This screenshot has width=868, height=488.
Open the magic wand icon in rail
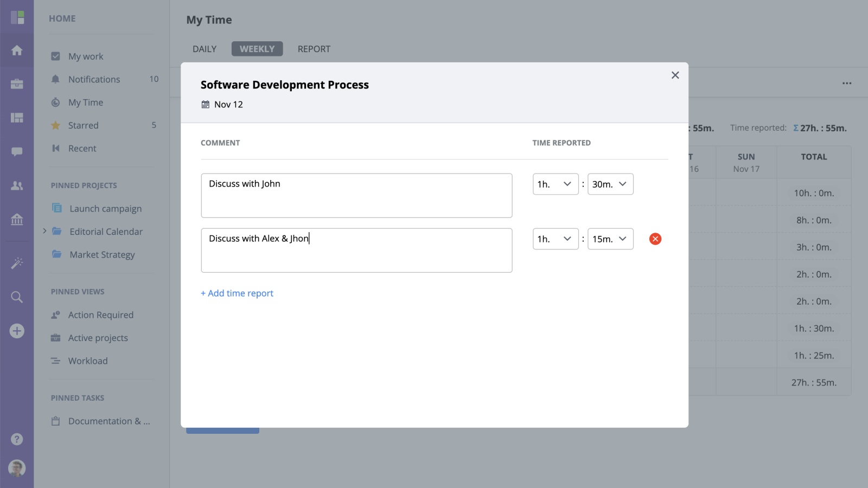coord(17,263)
